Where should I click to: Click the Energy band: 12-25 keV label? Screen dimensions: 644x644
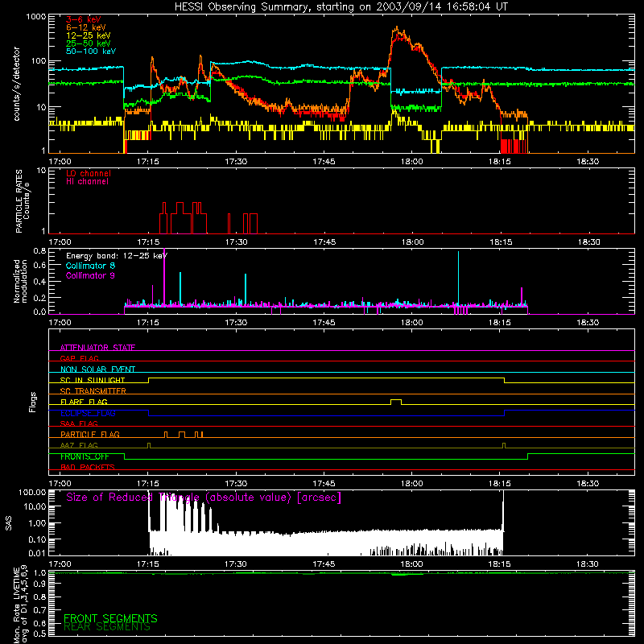[x=117, y=256]
